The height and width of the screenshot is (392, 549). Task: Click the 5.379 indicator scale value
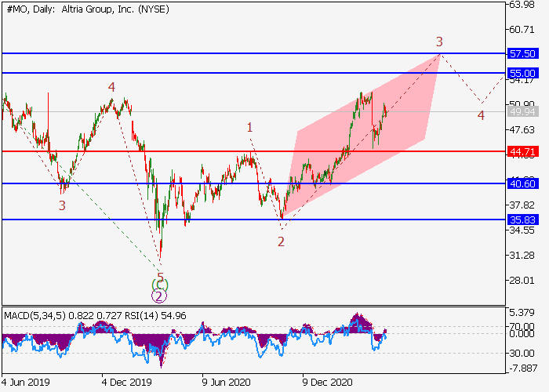tap(522, 313)
